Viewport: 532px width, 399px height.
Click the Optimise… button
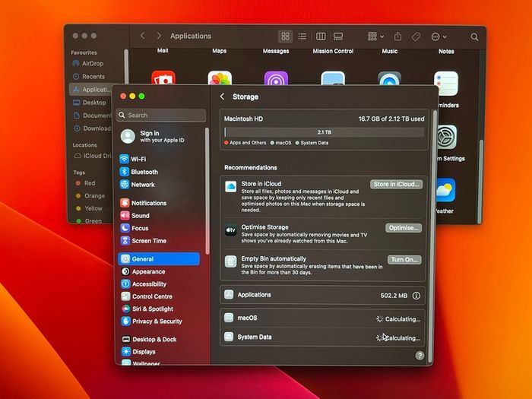404,228
